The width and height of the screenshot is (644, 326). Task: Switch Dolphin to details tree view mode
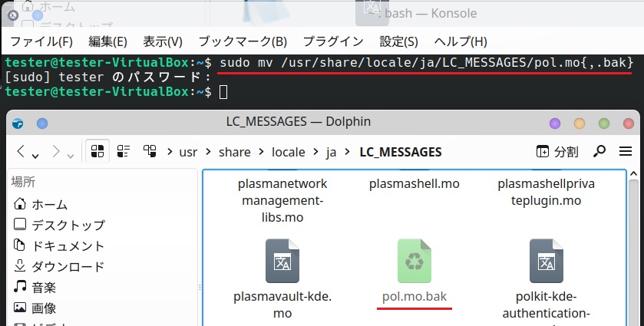[x=150, y=151]
